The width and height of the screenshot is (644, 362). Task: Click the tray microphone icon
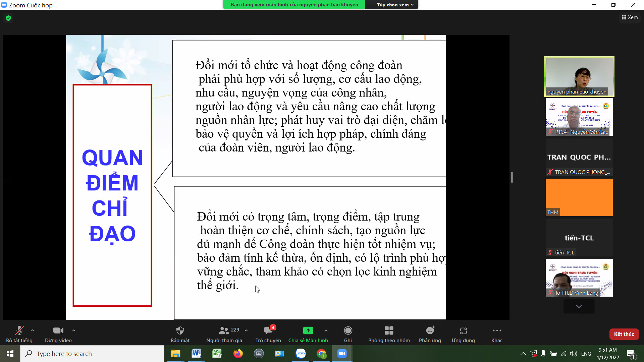[x=543, y=354]
